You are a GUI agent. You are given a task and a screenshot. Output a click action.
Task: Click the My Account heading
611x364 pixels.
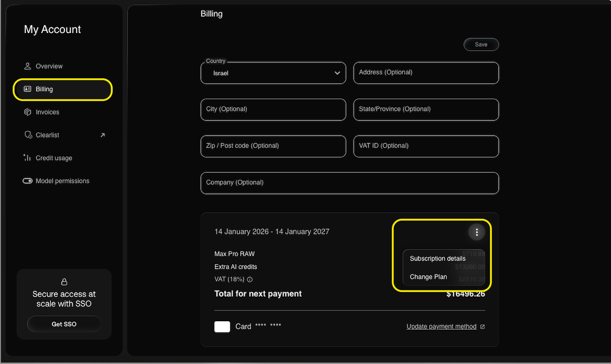tap(52, 30)
